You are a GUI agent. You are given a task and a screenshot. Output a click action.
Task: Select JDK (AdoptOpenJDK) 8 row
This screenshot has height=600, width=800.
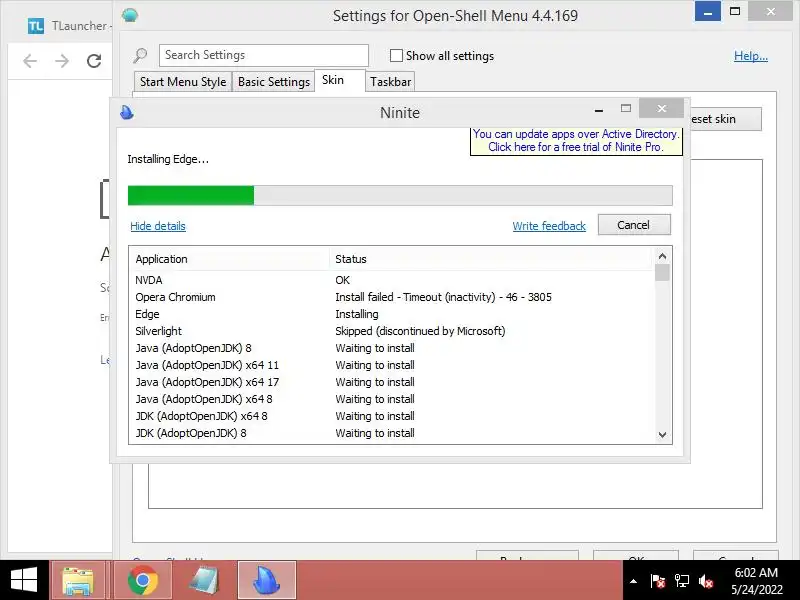pyautogui.click(x=391, y=433)
